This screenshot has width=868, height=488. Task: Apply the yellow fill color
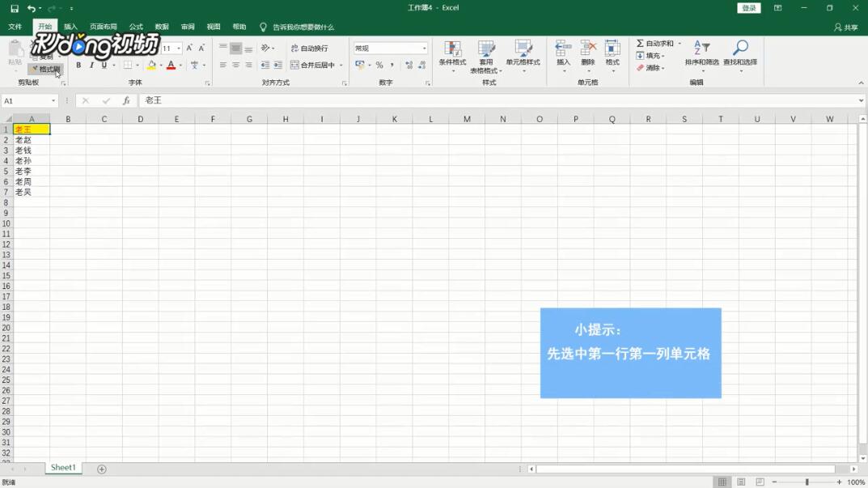[x=151, y=66]
